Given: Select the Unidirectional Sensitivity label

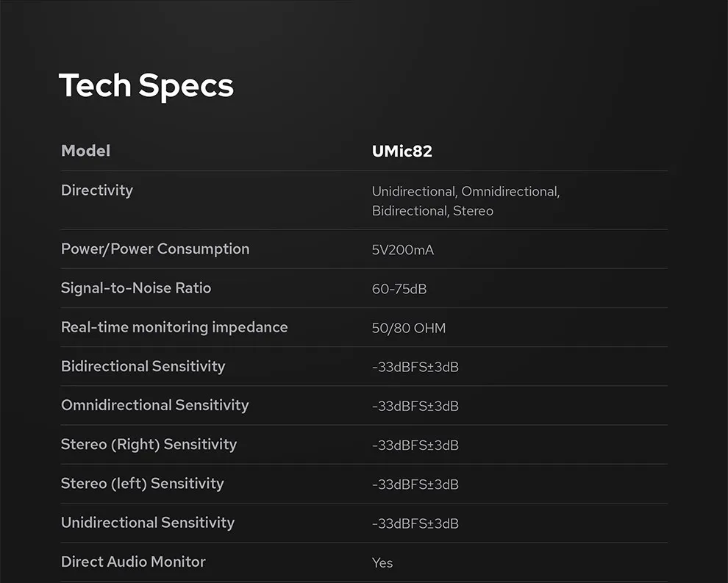Looking at the screenshot, I should tap(148, 523).
